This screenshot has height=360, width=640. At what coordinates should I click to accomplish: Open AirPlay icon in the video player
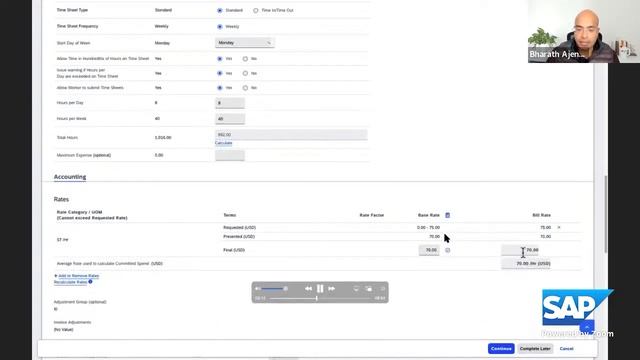356,289
